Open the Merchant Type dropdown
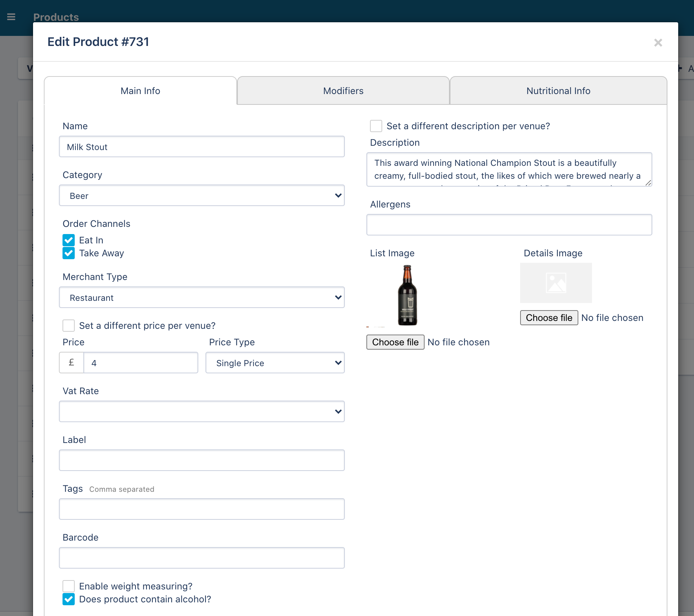Image resolution: width=694 pixels, height=616 pixels. pyautogui.click(x=202, y=298)
